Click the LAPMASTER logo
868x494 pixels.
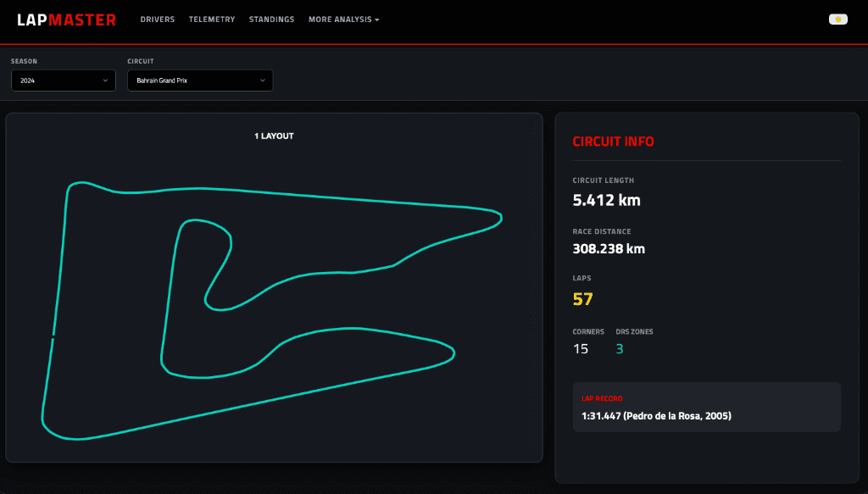[66, 19]
